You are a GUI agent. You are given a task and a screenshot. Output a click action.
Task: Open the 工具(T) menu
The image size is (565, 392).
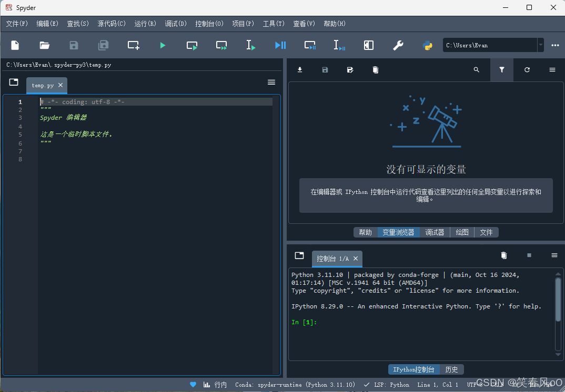tap(274, 24)
